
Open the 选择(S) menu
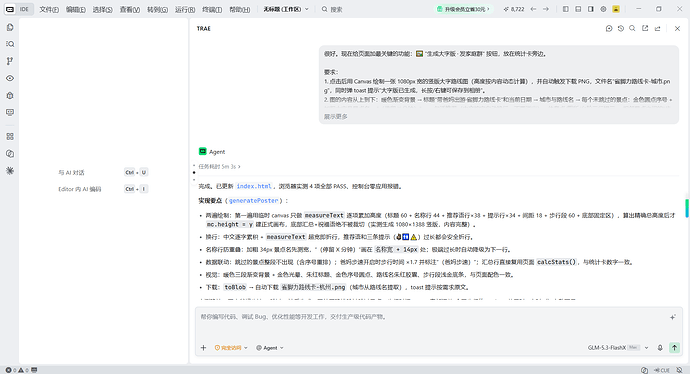pyautogui.click(x=103, y=9)
